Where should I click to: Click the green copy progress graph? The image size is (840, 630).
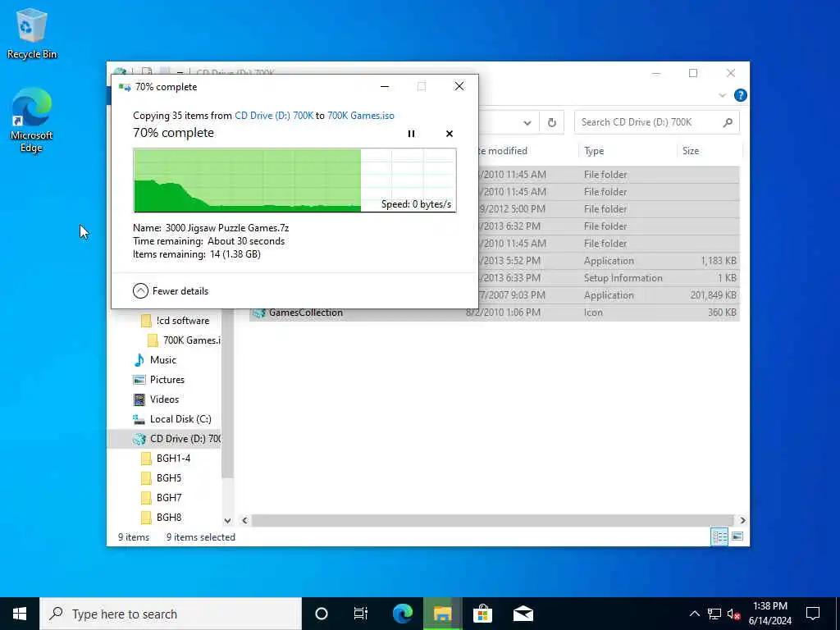294,180
